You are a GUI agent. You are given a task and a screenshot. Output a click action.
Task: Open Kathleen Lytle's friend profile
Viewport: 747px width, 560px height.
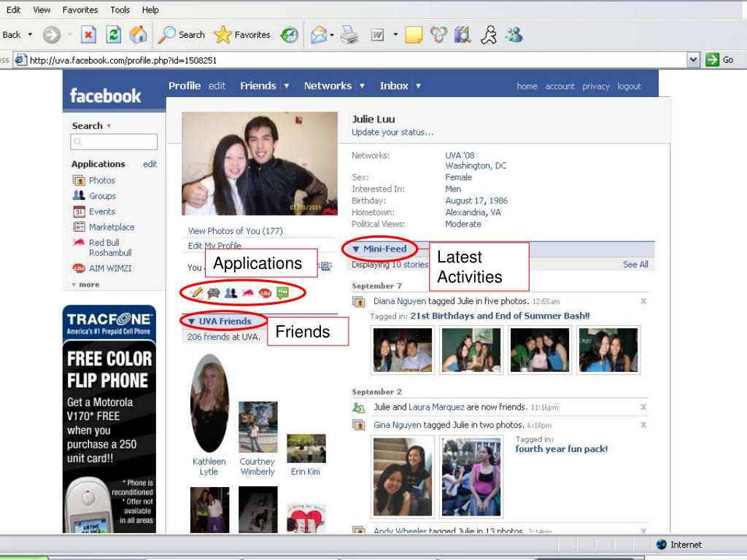[x=209, y=467]
